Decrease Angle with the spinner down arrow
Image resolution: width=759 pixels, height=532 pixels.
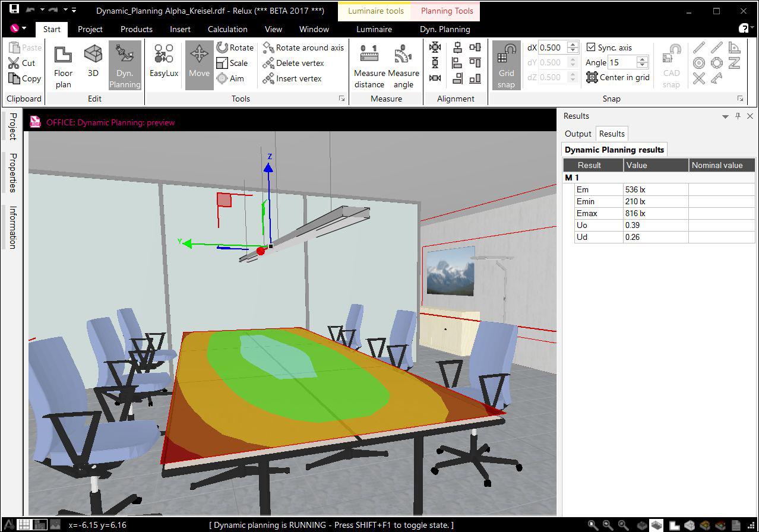tap(642, 65)
